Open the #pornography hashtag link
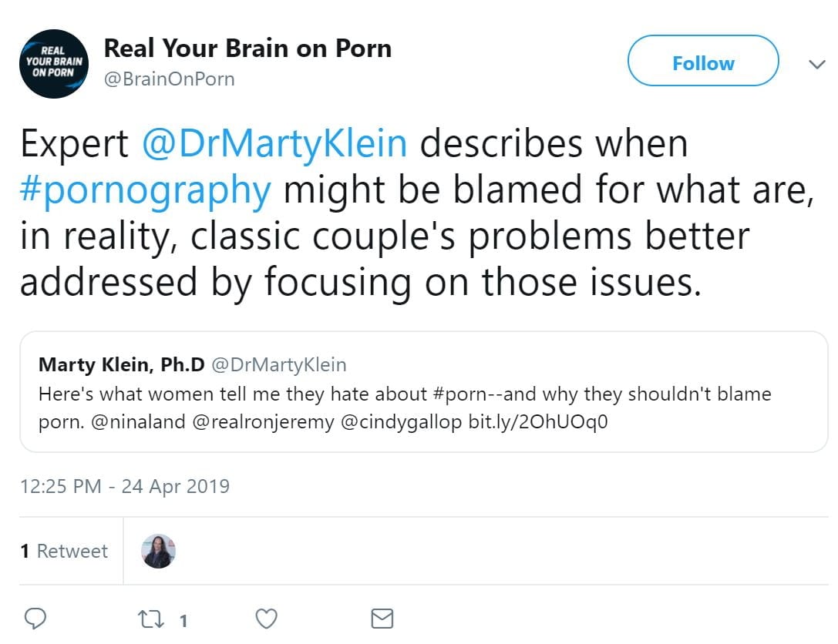Viewport: 838px width, 644px height. coord(145,190)
